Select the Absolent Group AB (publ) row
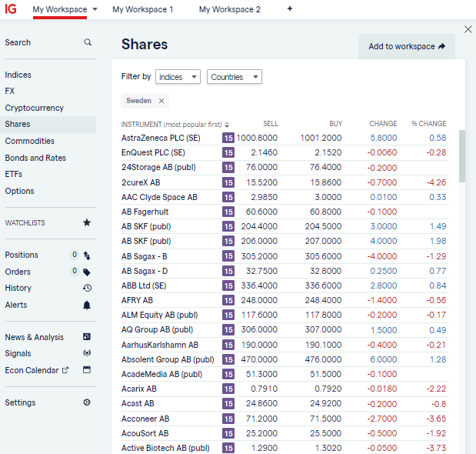 click(x=285, y=359)
